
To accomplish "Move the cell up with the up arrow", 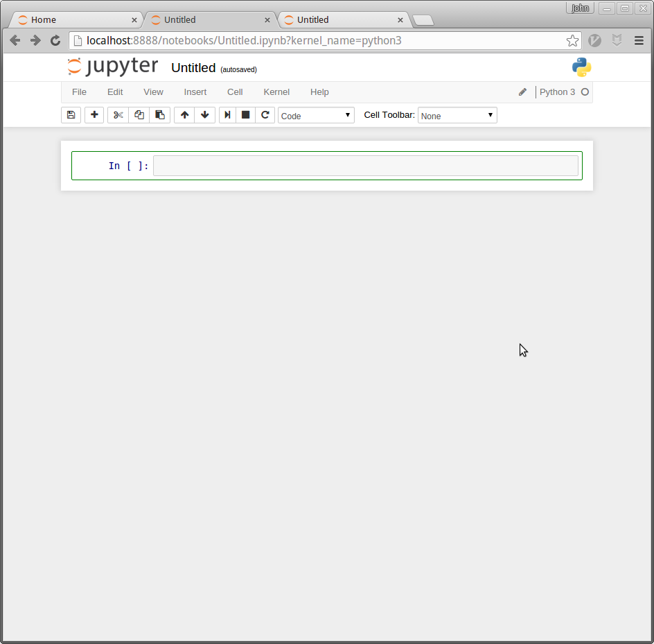I will 184,115.
